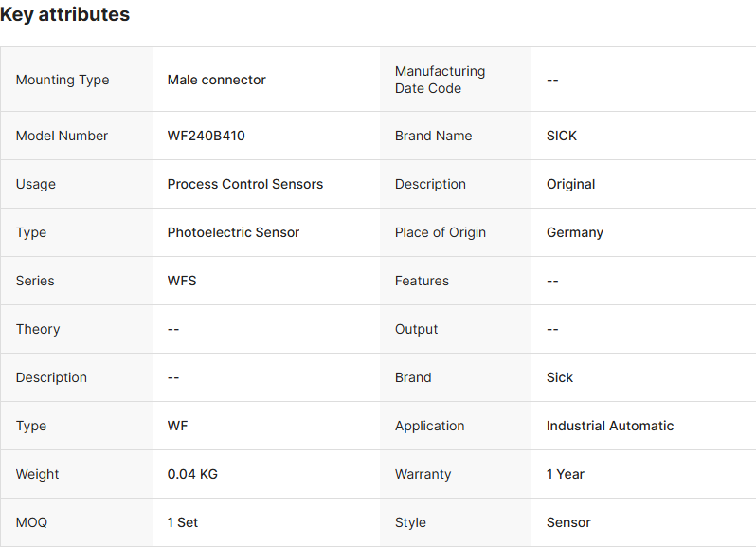Click the Manufacturing Date Code label

pos(440,80)
